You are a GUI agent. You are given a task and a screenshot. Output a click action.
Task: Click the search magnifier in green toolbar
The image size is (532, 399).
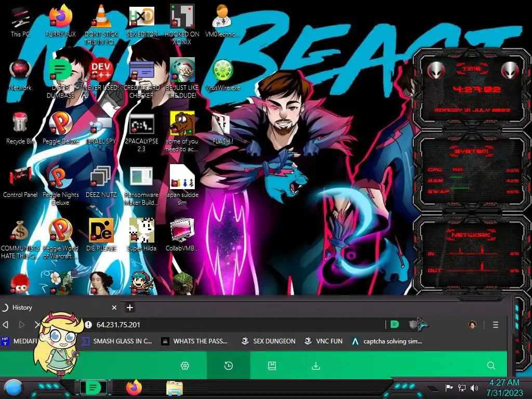tap(491, 365)
